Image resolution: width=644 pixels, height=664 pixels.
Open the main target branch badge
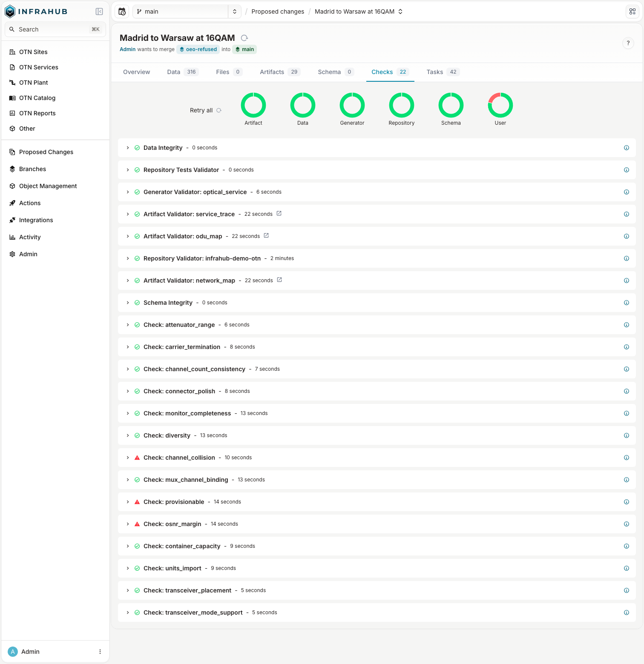pos(244,49)
